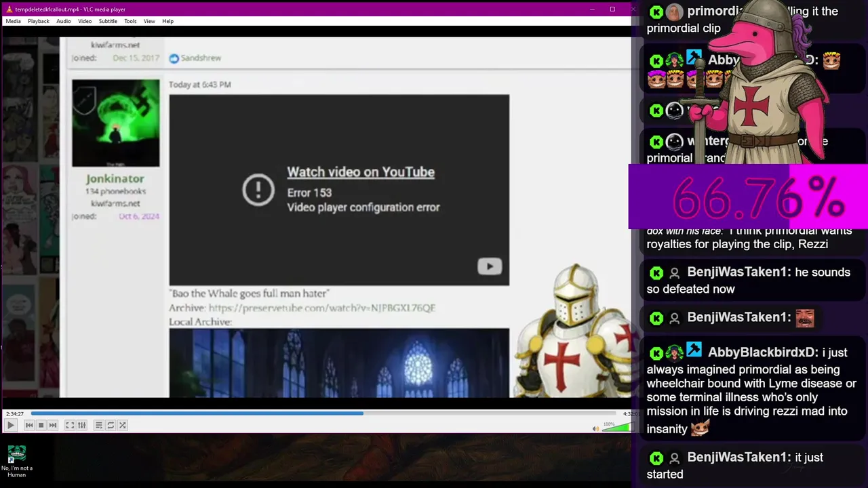Click the Dec 15, 2017 join date
The width and height of the screenshot is (868, 488).
pyautogui.click(x=136, y=58)
